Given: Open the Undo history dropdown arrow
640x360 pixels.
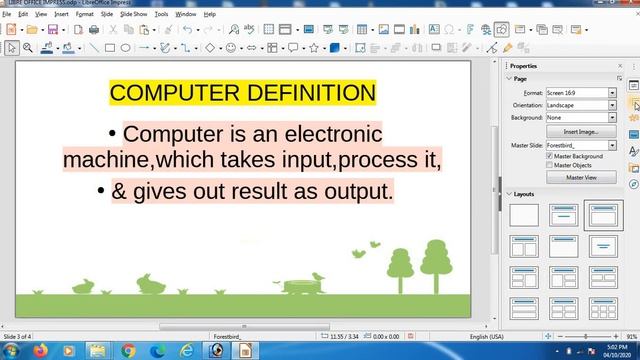Looking at the screenshot, I should click(198, 30).
